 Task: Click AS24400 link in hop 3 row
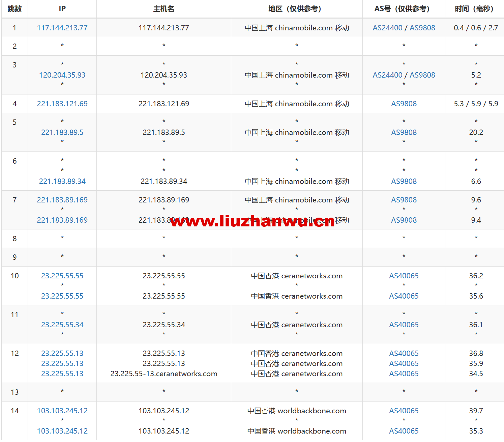[x=387, y=75]
